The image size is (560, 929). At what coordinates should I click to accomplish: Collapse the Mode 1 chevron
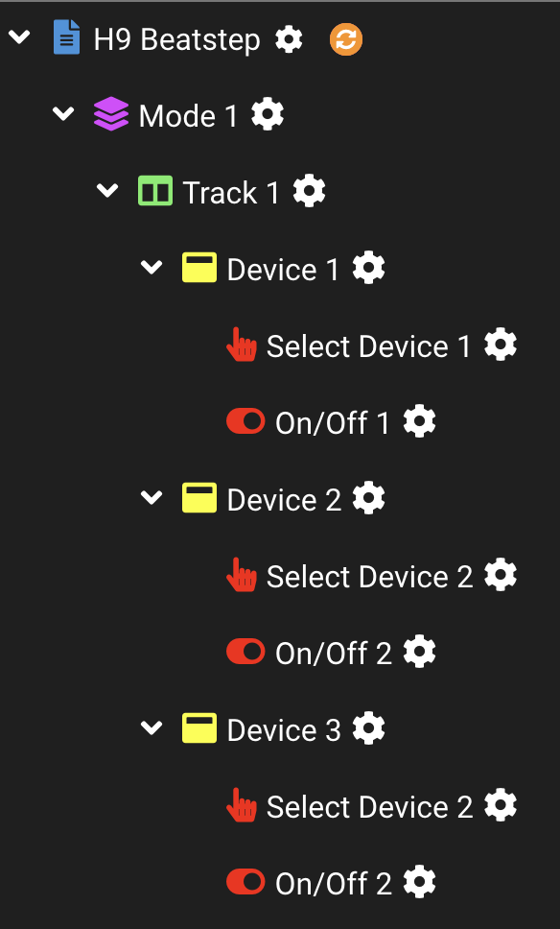63,113
